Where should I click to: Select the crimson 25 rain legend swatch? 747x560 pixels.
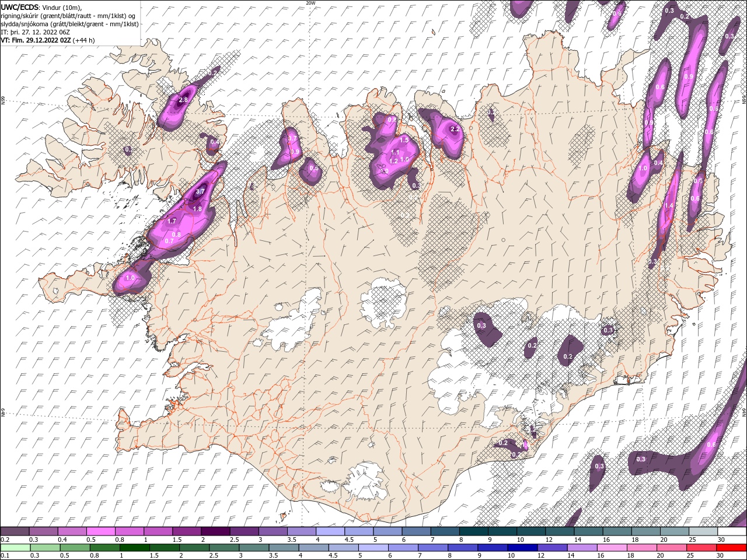[x=701, y=548]
